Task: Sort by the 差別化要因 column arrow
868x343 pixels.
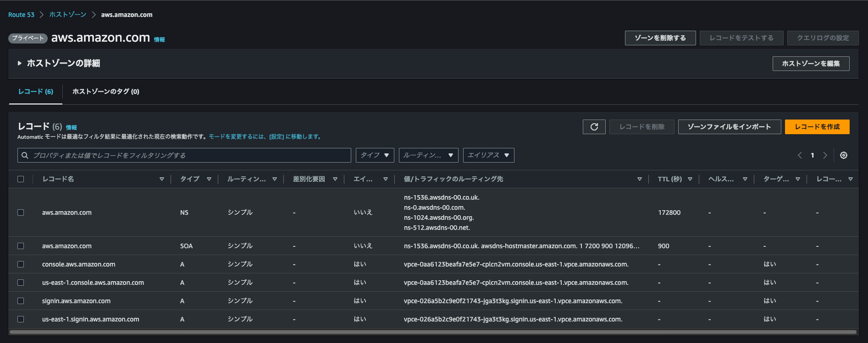Action: 335,179
